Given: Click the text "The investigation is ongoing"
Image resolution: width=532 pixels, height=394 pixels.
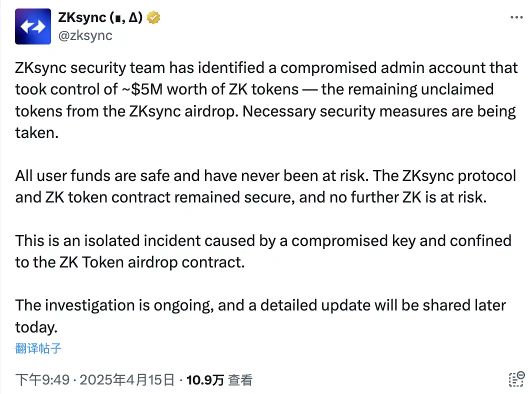Looking at the screenshot, I should click(112, 305).
